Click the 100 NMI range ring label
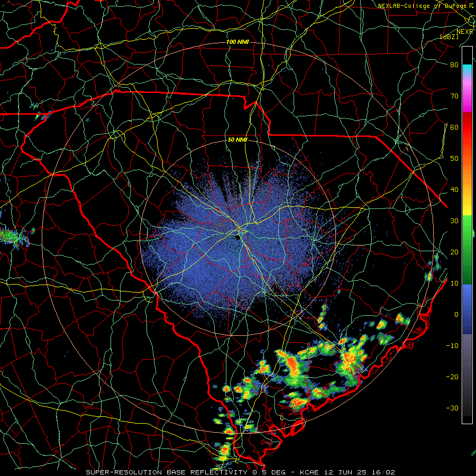The width and height of the screenshot is (476, 476). coord(237,42)
